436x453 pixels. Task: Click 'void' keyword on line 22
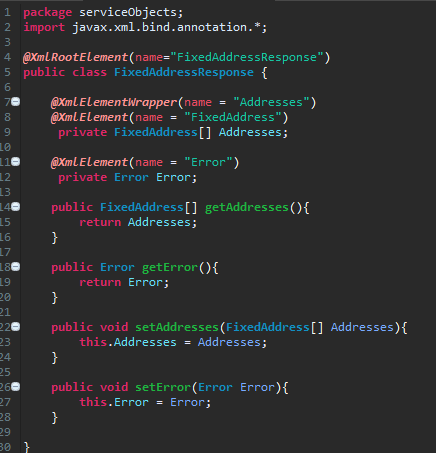(x=114, y=327)
